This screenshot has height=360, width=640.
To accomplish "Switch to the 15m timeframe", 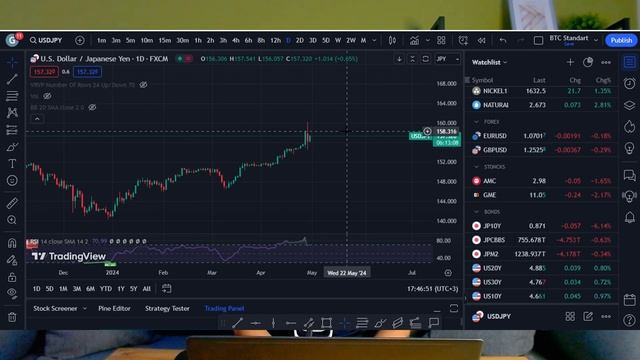I will click(165, 40).
